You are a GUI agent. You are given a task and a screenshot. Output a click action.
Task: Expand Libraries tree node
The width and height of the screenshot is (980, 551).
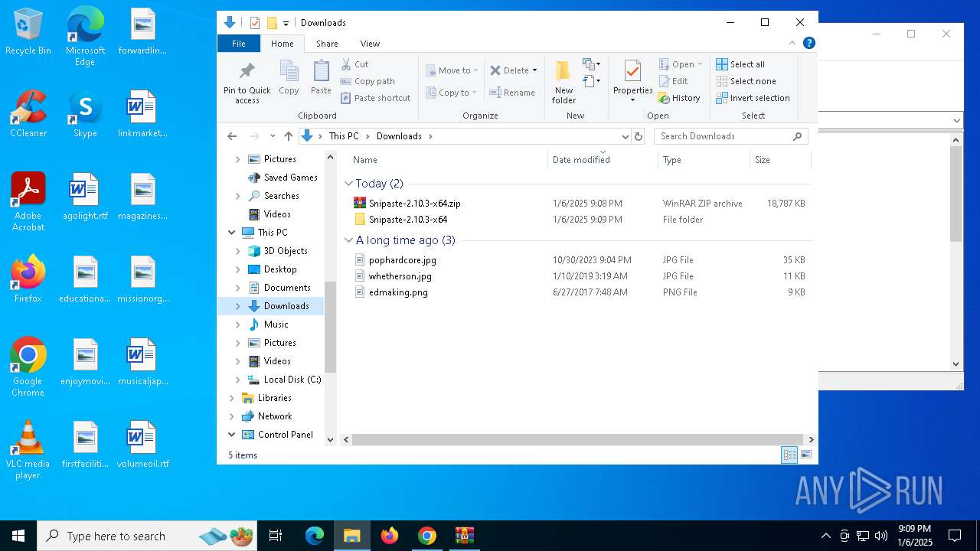[231, 398]
